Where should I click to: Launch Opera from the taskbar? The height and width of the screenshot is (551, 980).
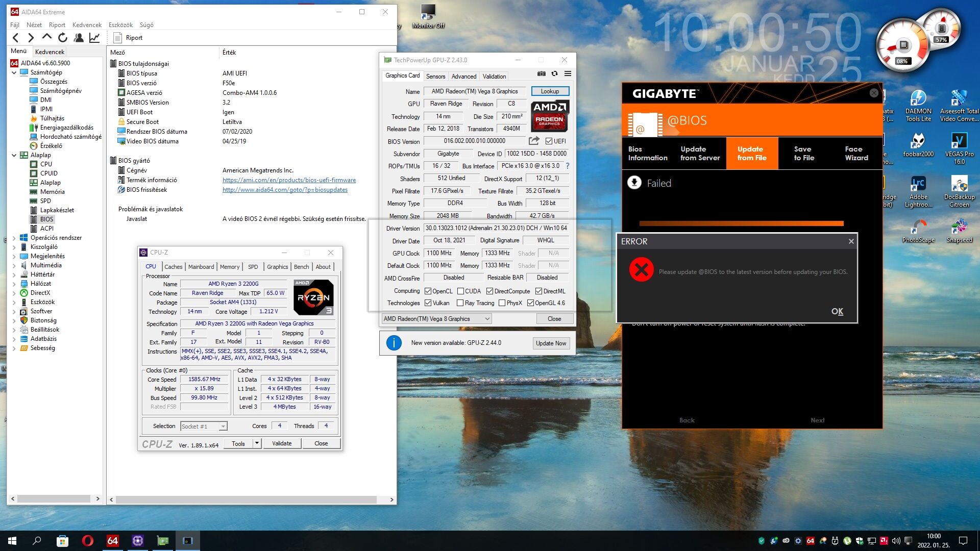pyautogui.click(x=87, y=541)
